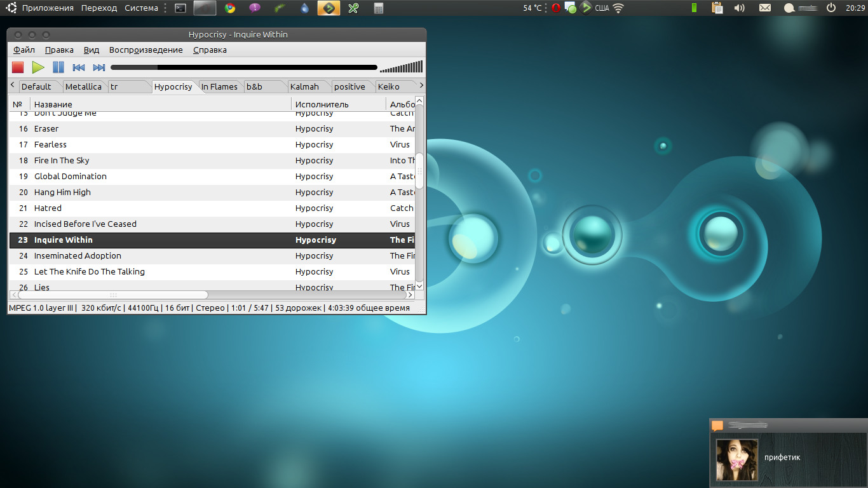Select track 17 Fearless

(x=212, y=144)
